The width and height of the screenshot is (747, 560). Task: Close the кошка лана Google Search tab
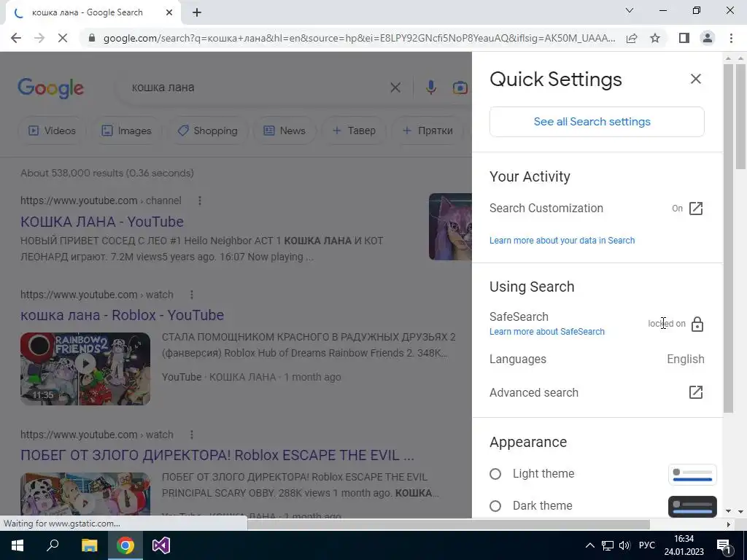pyautogui.click(x=169, y=12)
